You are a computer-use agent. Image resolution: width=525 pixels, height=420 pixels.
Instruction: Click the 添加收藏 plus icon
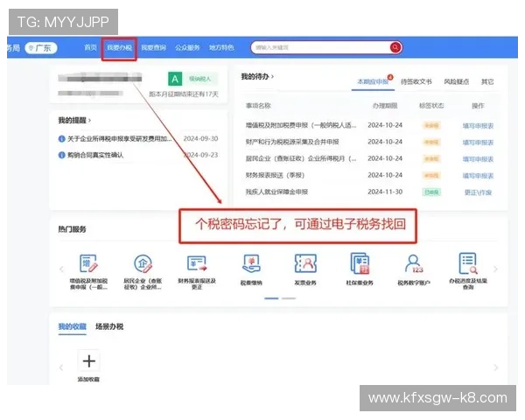pyautogui.click(x=89, y=361)
